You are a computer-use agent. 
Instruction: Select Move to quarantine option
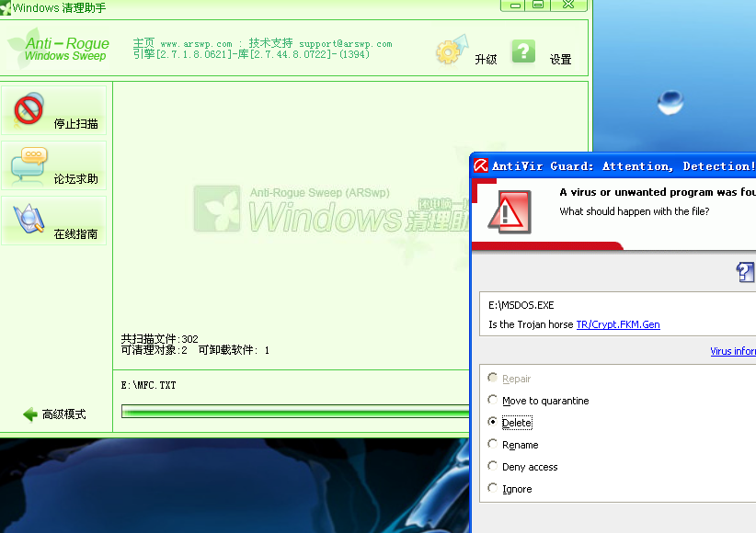tap(492, 400)
